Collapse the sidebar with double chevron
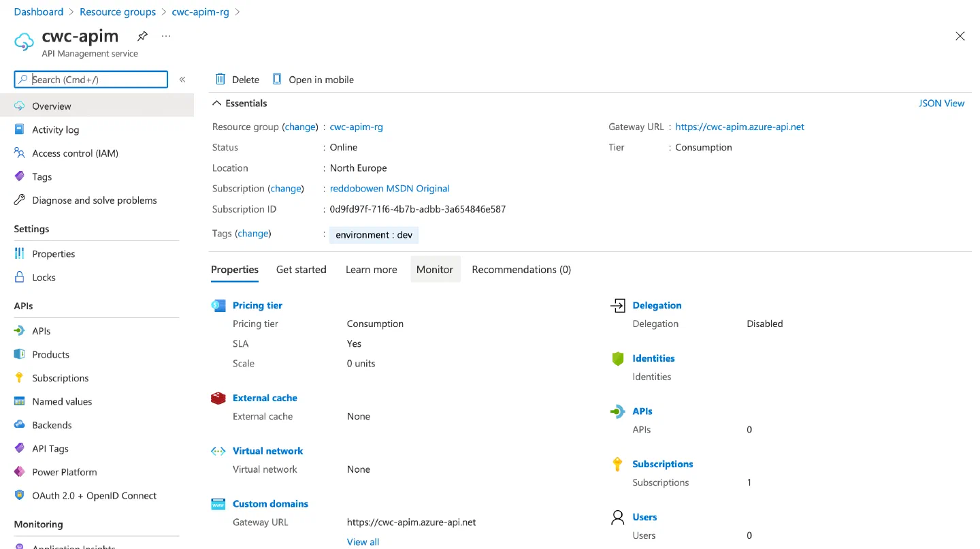980x549 pixels. pyautogui.click(x=182, y=80)
